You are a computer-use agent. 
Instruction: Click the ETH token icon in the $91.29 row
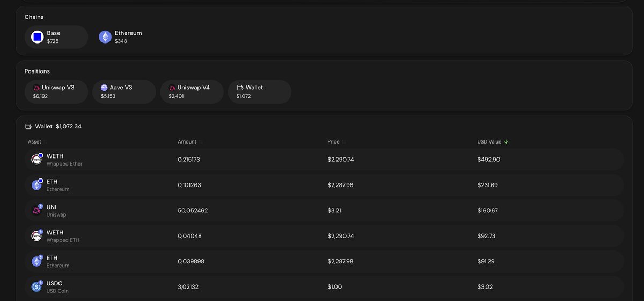point(36,261)
